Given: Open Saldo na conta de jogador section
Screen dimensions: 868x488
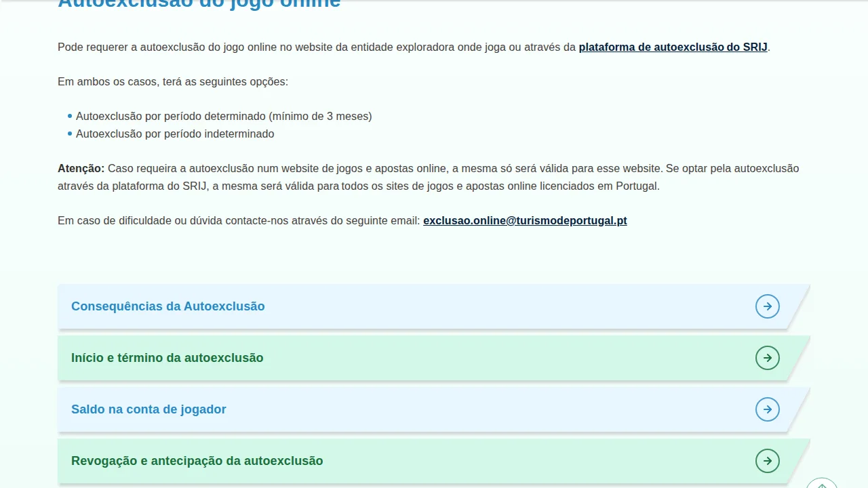Looking at the screenshot, I should [434, 409].
